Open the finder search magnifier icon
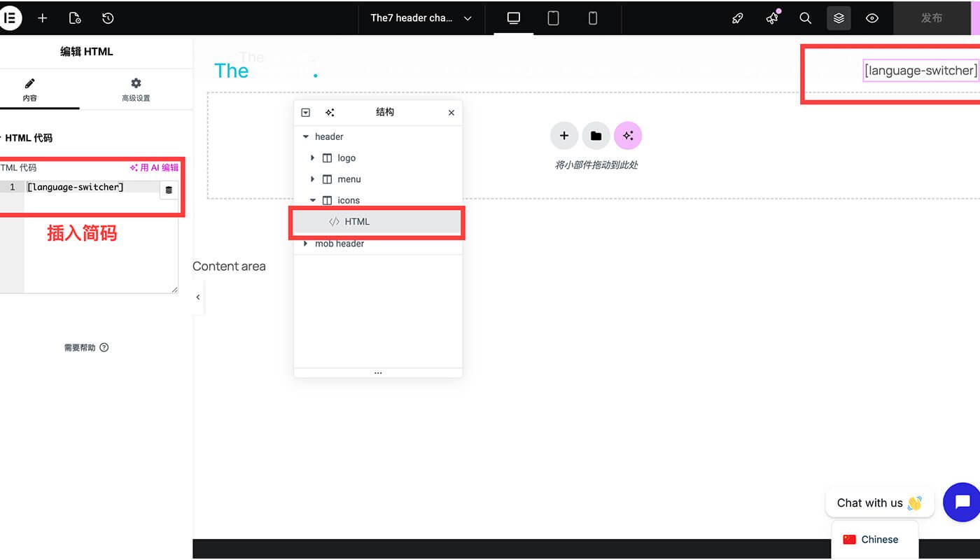The height and width of the screenshot is (560, 980). click(x=806, y=18)
